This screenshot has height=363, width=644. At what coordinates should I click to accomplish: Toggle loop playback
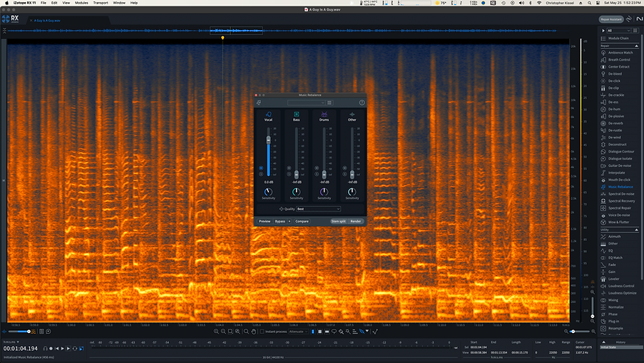pos(75,349)
